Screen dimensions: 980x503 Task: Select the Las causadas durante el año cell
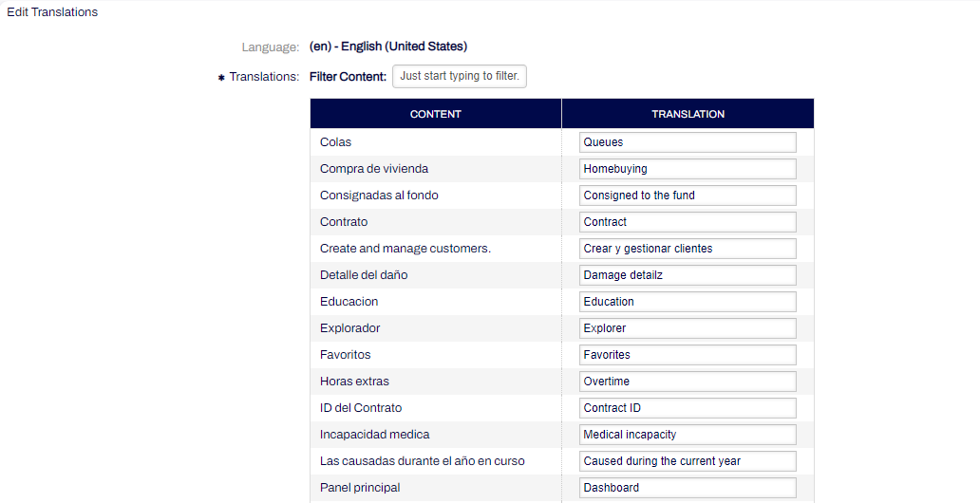pos(436,461)
